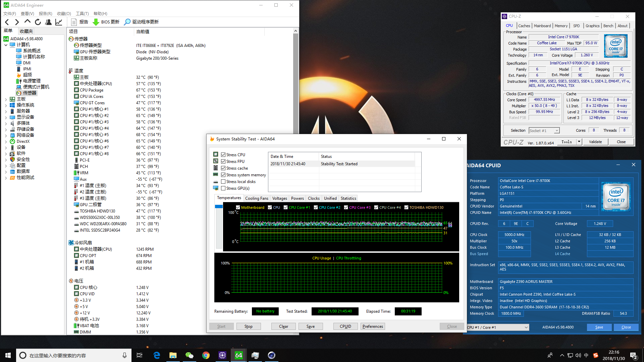The image size is (644, 362).
Task: Adjust the temperature graph scale slider
Action: pos(219,207)
